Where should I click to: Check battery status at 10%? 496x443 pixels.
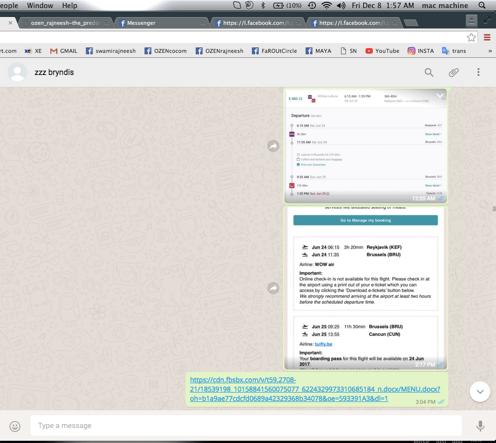(x=287, y=5)
